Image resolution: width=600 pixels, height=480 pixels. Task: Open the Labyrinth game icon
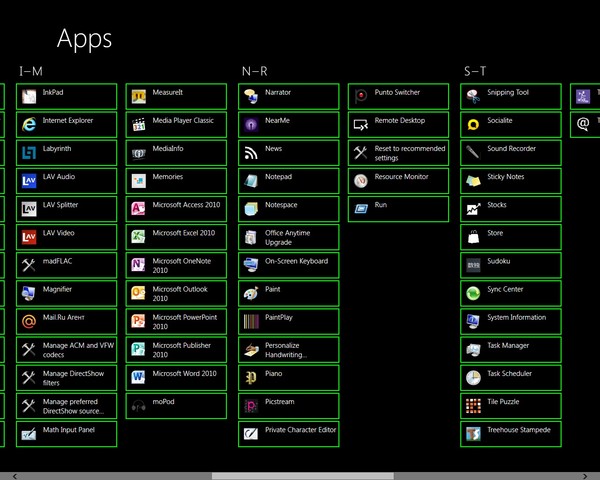click(x=29, y=153)
